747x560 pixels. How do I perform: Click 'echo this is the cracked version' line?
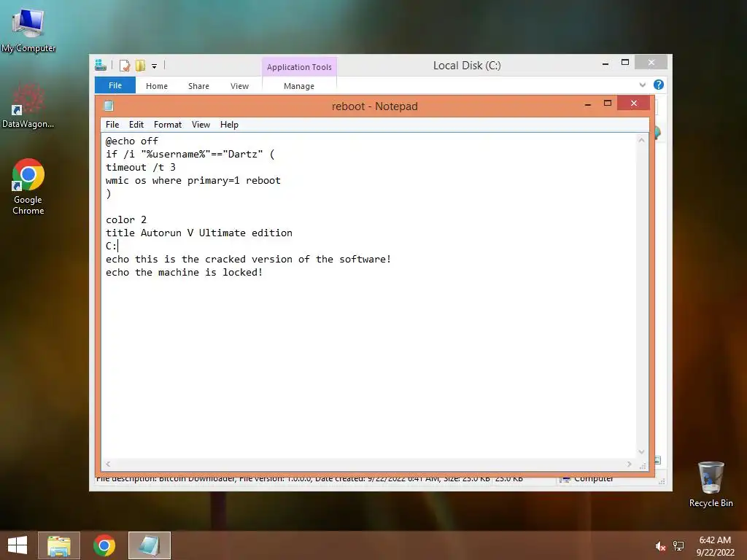[x=248, y=259]
